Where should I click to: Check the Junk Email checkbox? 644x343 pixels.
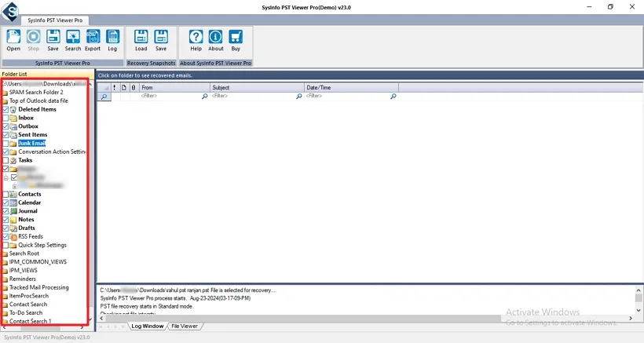(5, 144)
